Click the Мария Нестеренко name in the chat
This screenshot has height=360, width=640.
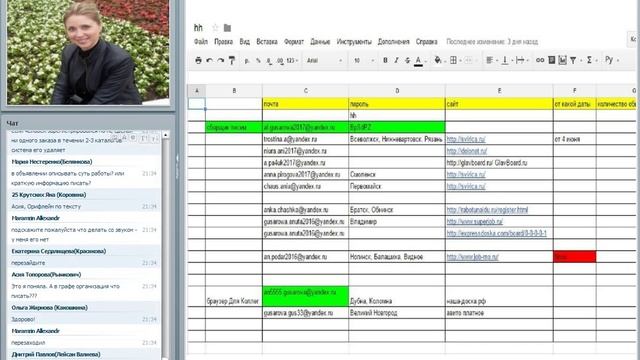coord(52,162)
